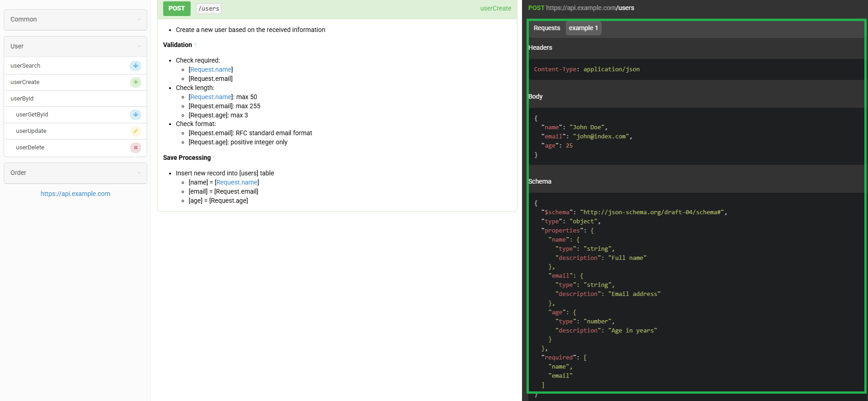The height and width of the screenshot is (401, 868).
Task: Open Request.name link under Check length
Action: (x=211, y=97)
